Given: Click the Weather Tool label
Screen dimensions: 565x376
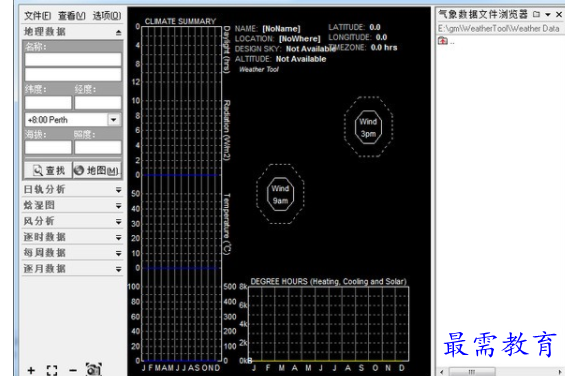Looking at the screenshot, I should pyautogui.click(x=259, y=69).
